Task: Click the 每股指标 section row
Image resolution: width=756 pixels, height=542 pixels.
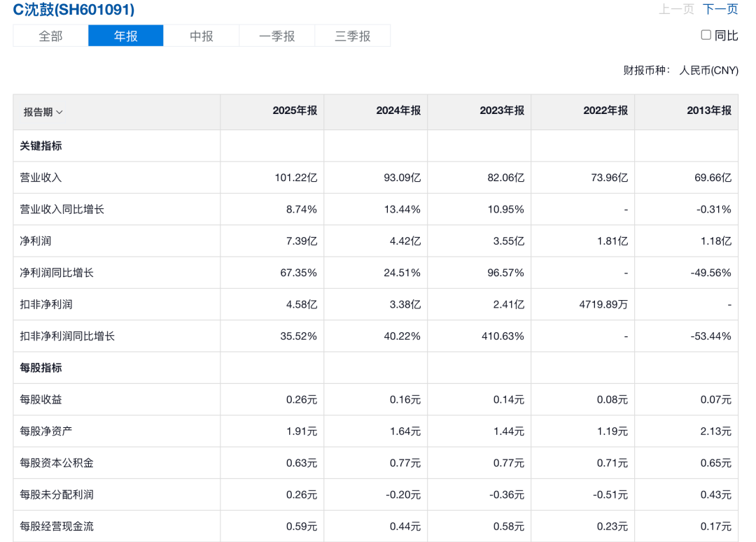Action: click(x=376, y=368)
